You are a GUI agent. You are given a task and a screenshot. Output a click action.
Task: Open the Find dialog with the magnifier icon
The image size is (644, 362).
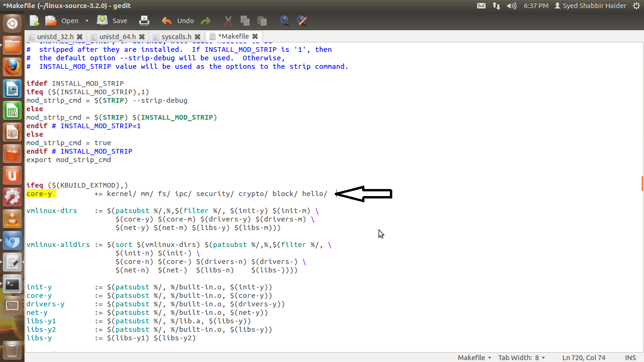(283, 21)
